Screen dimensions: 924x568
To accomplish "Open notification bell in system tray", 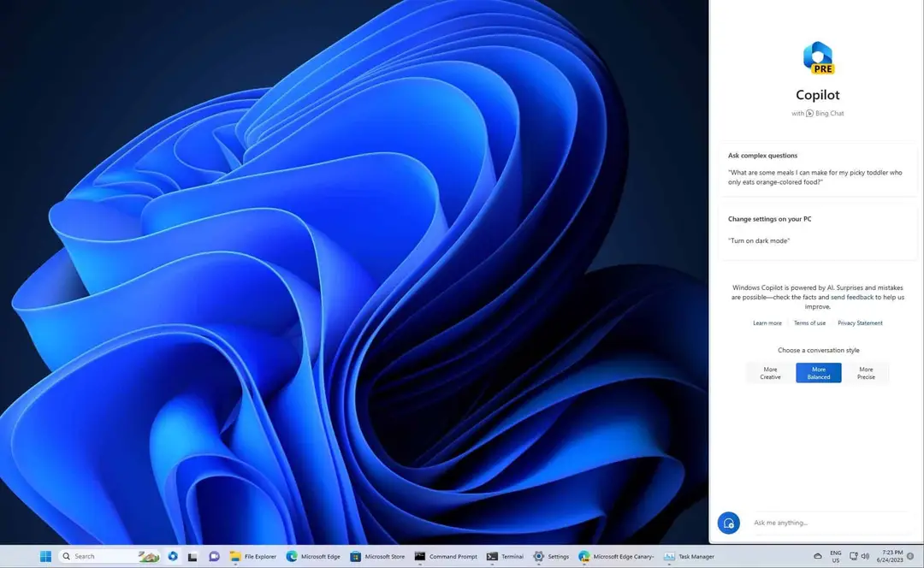I will [910, 556].
